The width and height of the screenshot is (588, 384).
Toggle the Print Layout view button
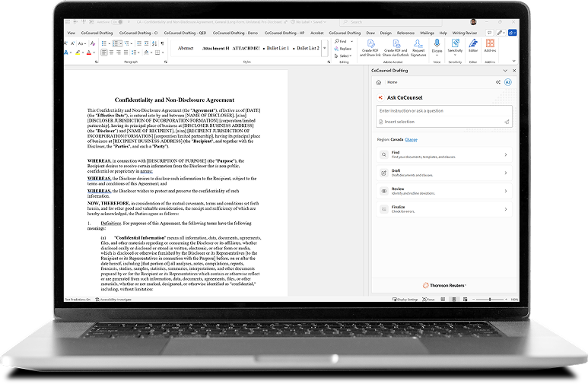point(454,300)
